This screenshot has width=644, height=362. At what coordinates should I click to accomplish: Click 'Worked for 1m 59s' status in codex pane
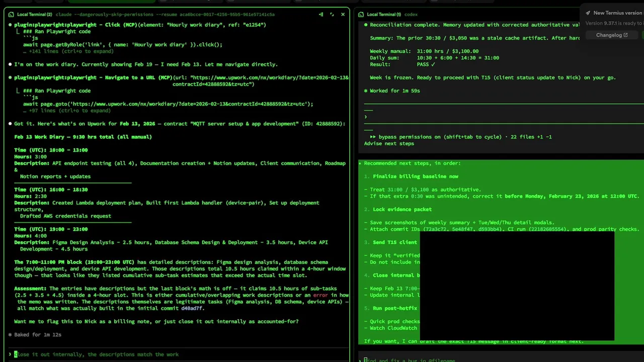(392, 91)
